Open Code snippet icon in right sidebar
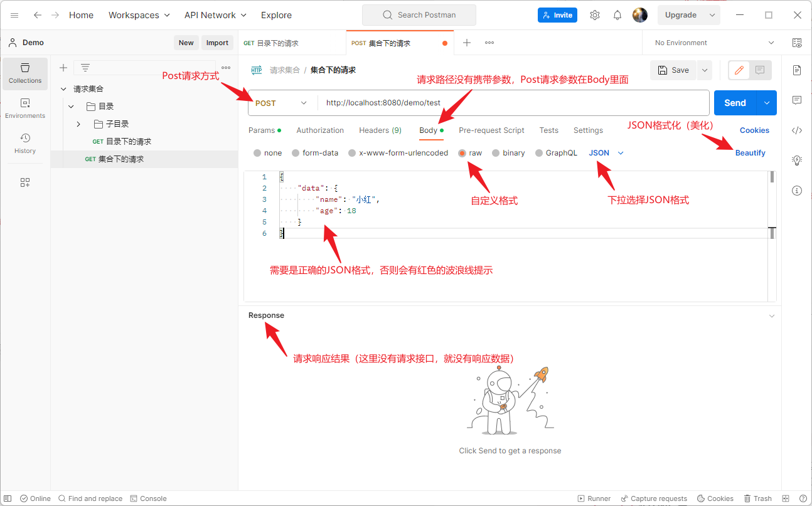 [x=797, y=130]
